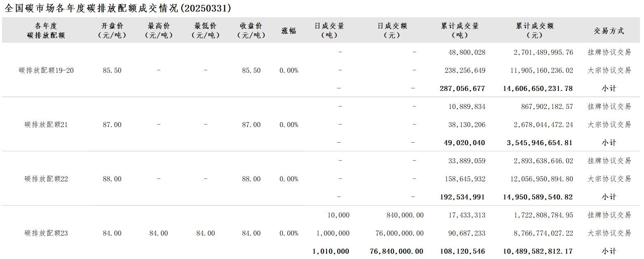Click cumulative volume 48,800,028
This screenshot has height=259, width=644.
[x=467, y=52]
